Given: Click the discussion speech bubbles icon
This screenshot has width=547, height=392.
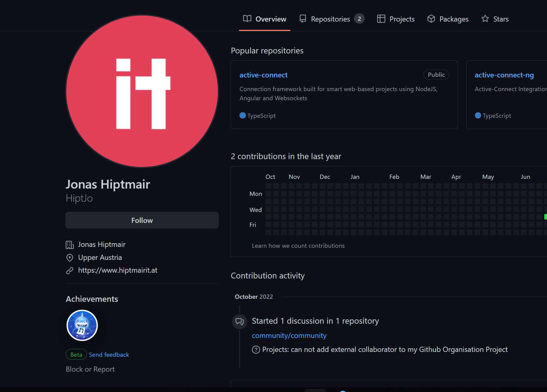Looking at the screenshot, I should click(x=240, y=321).
